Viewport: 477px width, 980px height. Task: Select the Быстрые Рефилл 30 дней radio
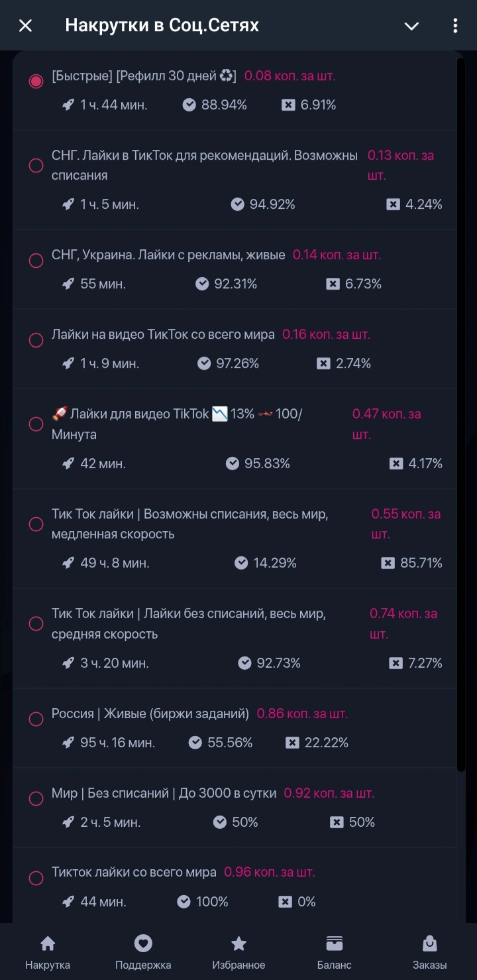click(36, 81)
